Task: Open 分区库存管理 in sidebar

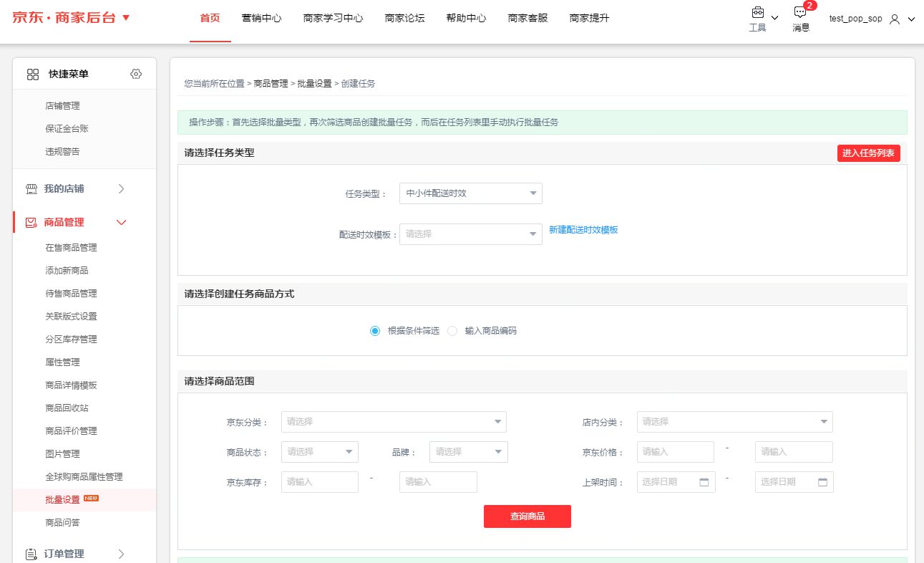Action: pos(72,340)
